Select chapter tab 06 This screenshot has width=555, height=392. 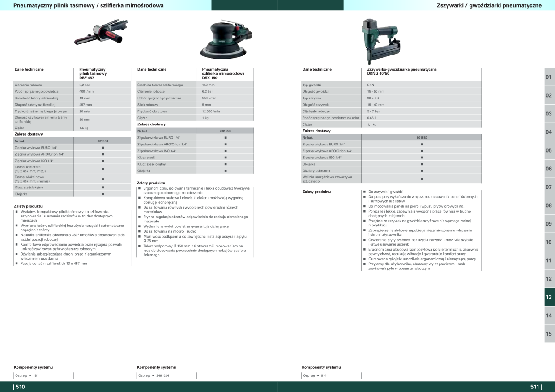click(550, 169)
